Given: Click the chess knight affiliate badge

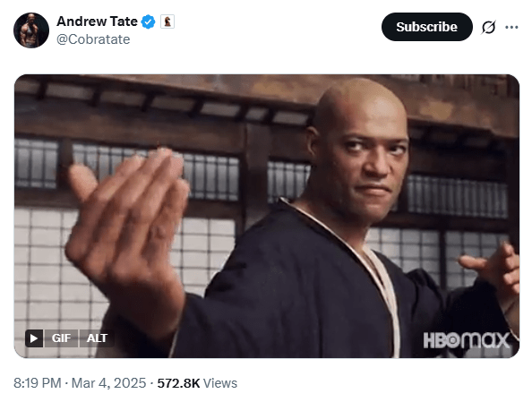Looking at the screenshot, I should click(167, 21).
